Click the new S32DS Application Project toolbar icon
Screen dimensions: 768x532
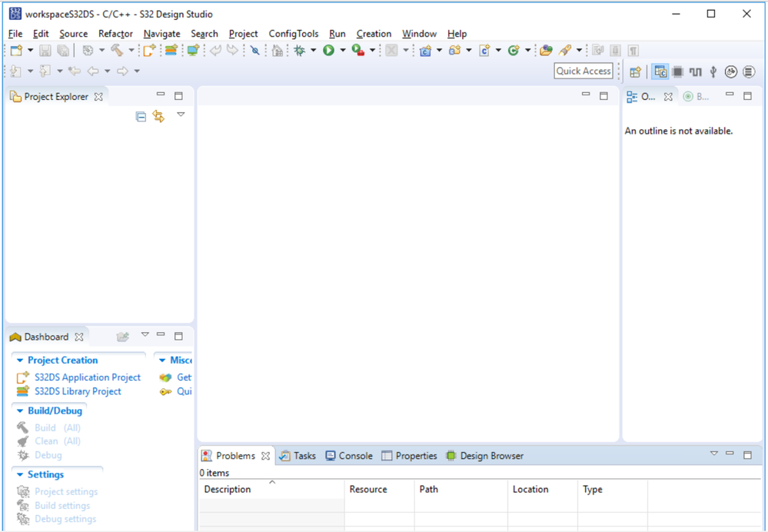[149, 50]
